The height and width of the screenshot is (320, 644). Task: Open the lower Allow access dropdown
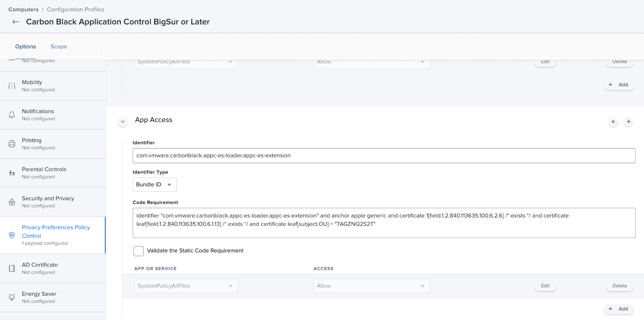coord(371,286)
